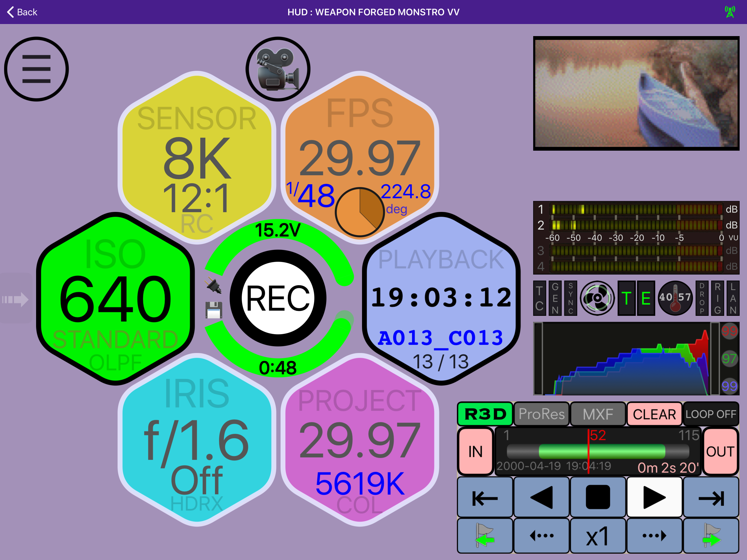Tap the antenna icon in the top bar
Viewport: 747px width, 560px height.
pos(730,11)
